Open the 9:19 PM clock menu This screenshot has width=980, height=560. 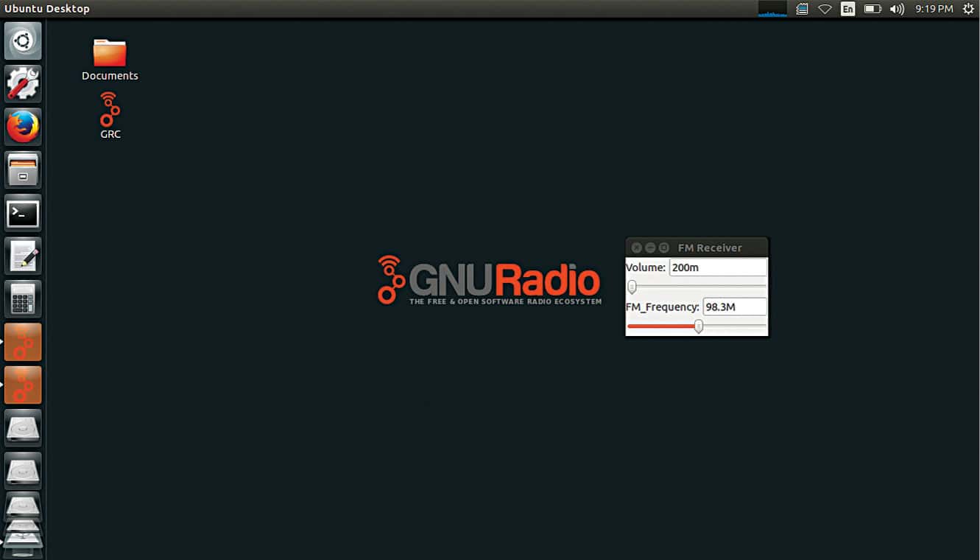pos(934,9)
